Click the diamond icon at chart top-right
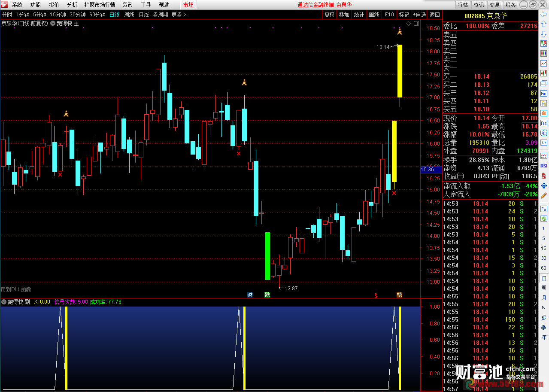549x392 pixels. [x=409, y=24]
